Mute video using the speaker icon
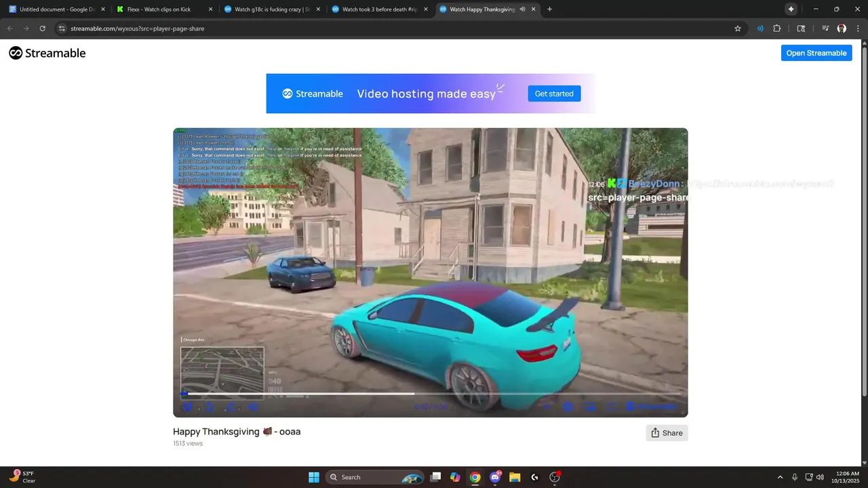Image resolution: width=868 pixels, height=488 pixels. 254,407
